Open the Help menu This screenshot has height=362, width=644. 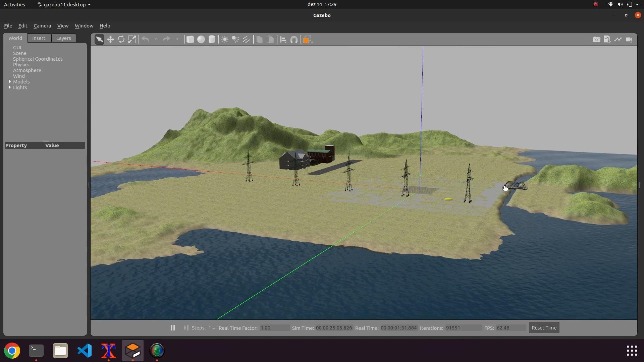click(x=105, y=26)
